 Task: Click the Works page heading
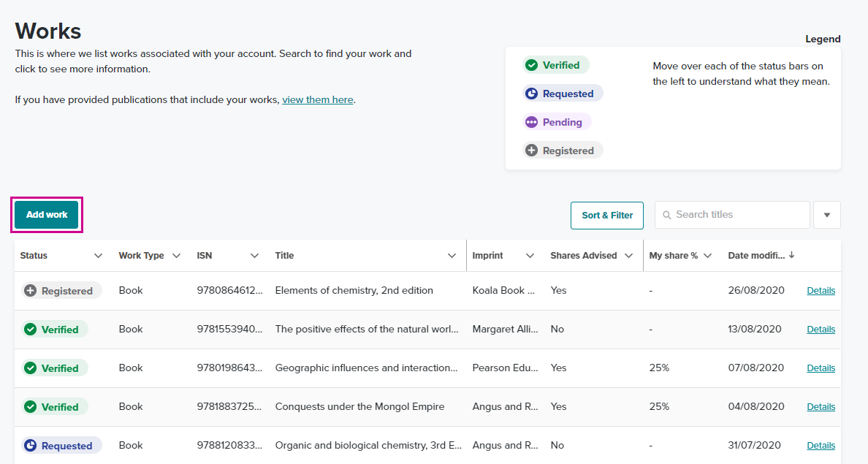[48, 31]
